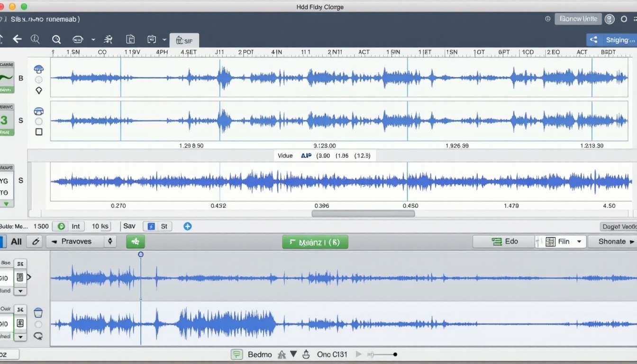Click the back arrow in the toolbar
The width and height of the screenshot is (637, 364).
17,39
